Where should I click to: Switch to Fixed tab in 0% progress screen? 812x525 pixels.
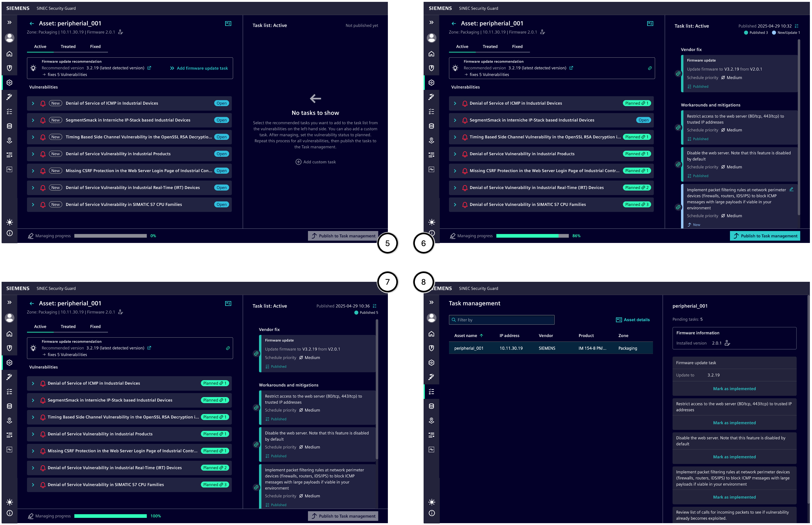coord(95,47)
